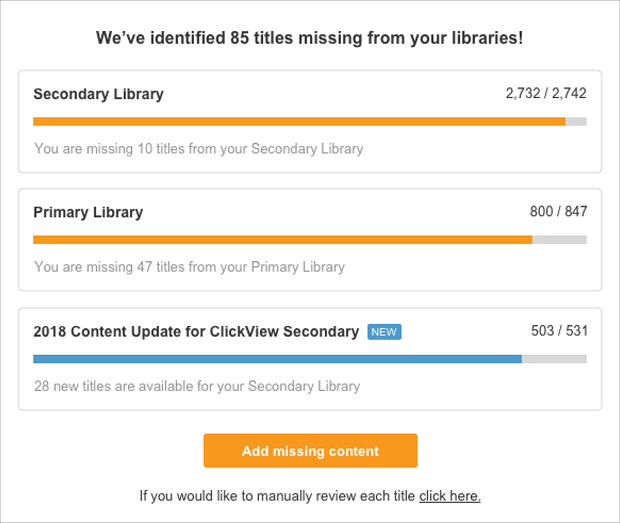Click the gray unfilled end of Primary Library bar
The width and height of the screenshot is (620, 523).
click(560, 240)
